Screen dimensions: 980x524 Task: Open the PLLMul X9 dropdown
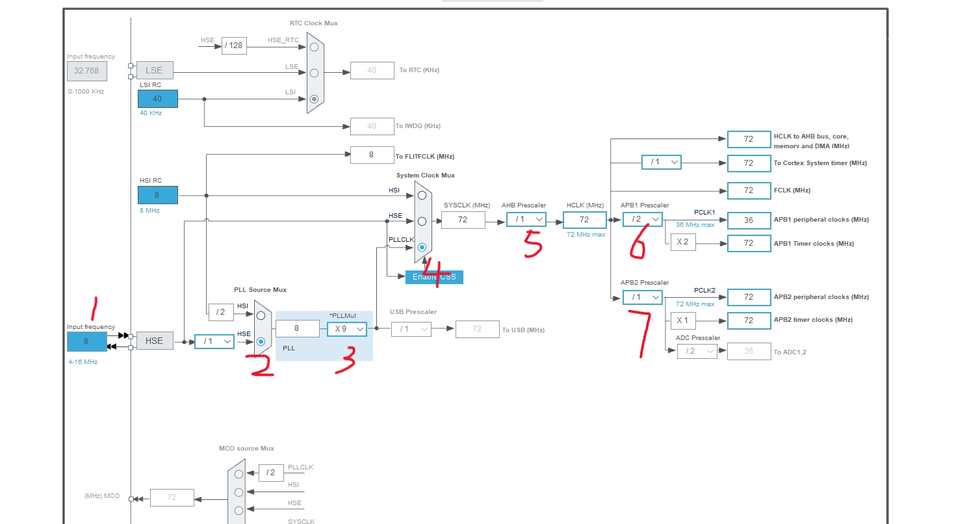click(347, 329)
